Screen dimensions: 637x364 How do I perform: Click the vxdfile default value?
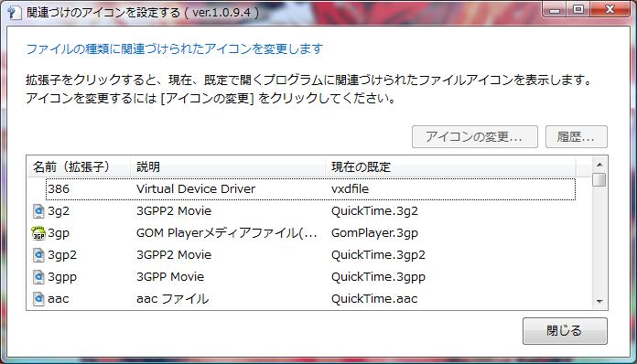click(x=351, y=189)
